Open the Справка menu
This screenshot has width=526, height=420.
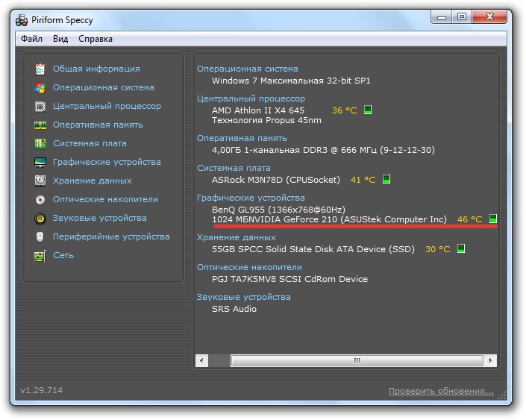point(96,39)
